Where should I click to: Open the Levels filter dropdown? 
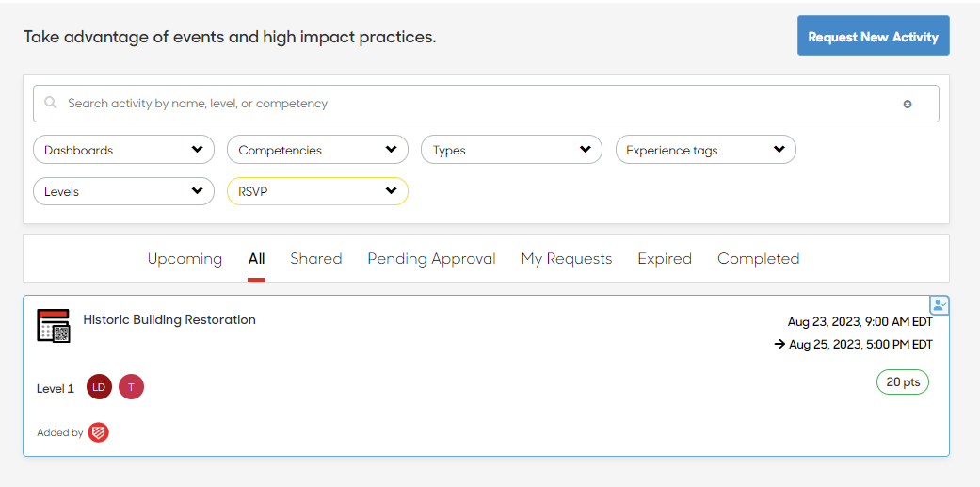[123, 191]
